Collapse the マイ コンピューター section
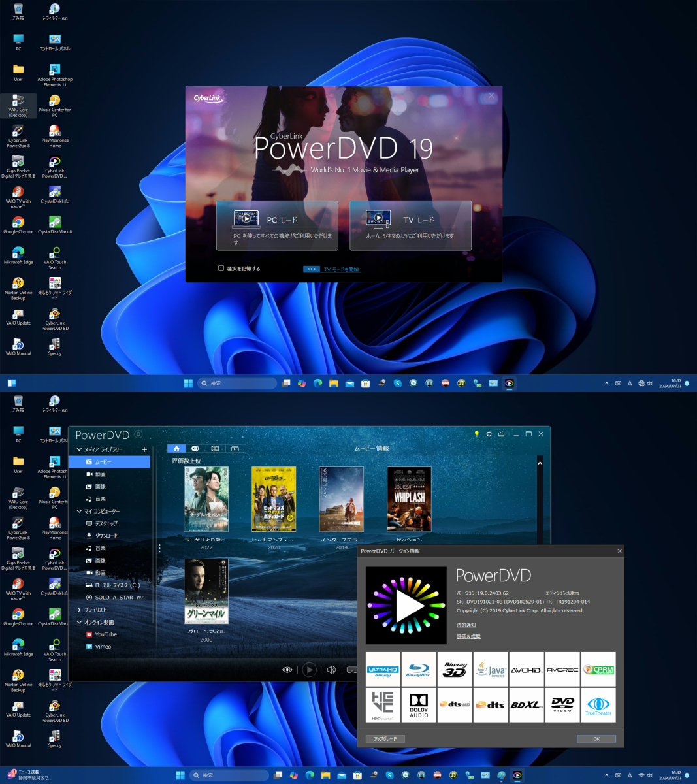 click(79, 511)
